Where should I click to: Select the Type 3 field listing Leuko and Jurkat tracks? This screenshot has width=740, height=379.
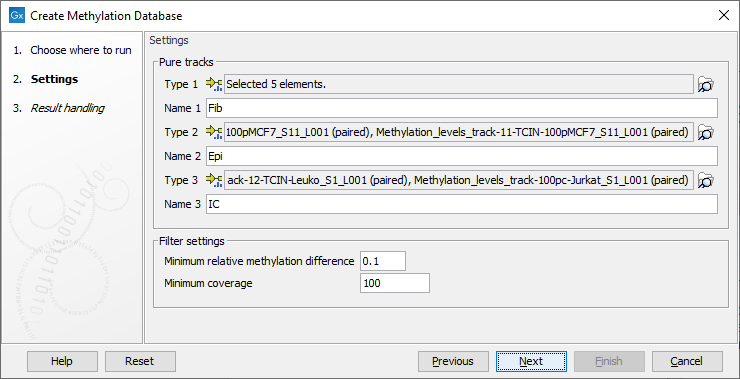pos(459,180)
